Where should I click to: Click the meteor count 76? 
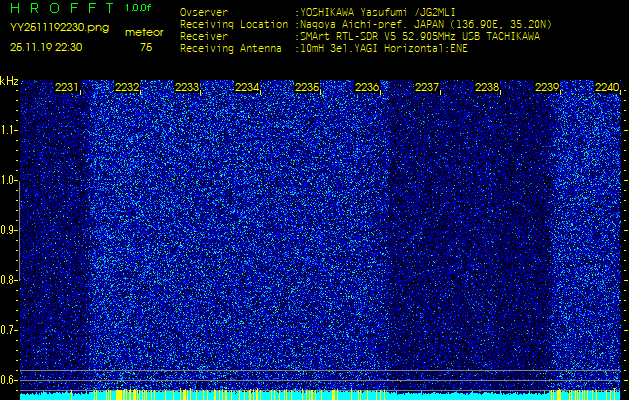coord(146,47)
